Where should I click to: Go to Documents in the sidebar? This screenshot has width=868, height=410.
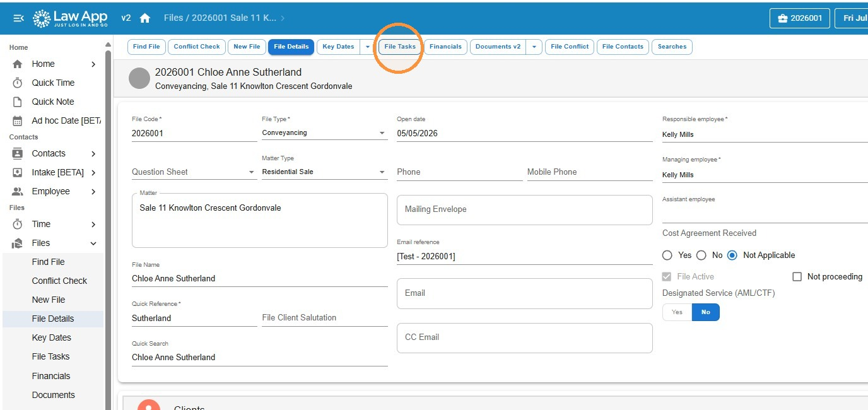click(x=53, y=395)
